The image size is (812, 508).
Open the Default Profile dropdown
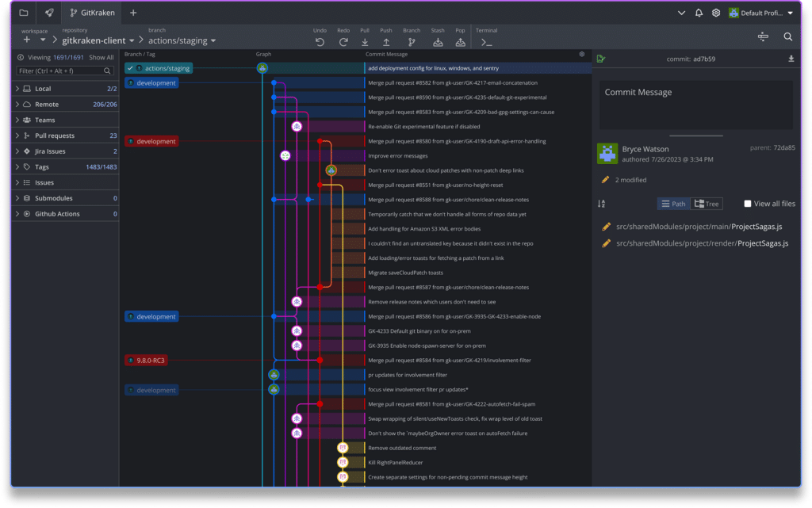coord(760,13)
